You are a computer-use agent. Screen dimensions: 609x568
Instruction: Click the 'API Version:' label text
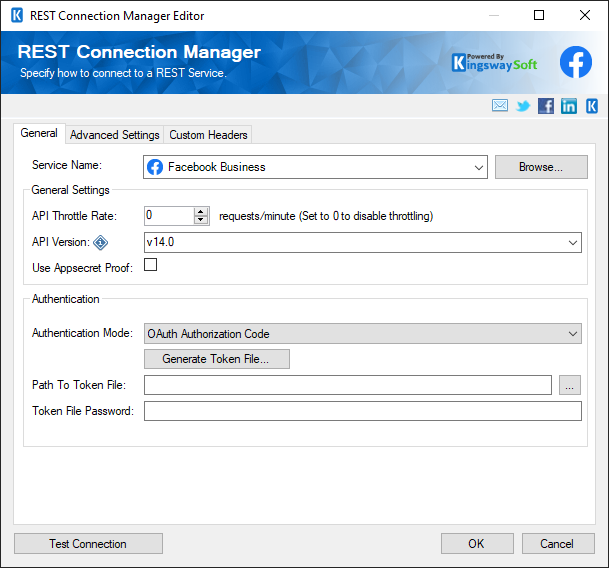61,242
